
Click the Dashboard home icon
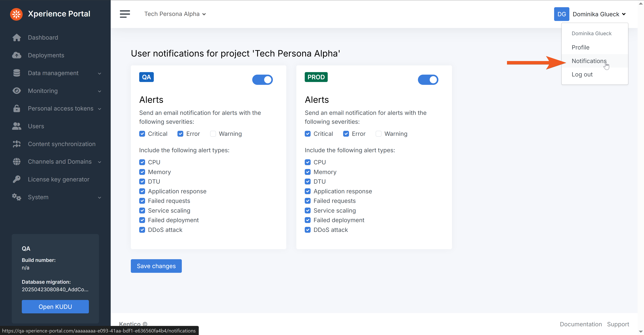pyautogui.click(x=16, y=38)
